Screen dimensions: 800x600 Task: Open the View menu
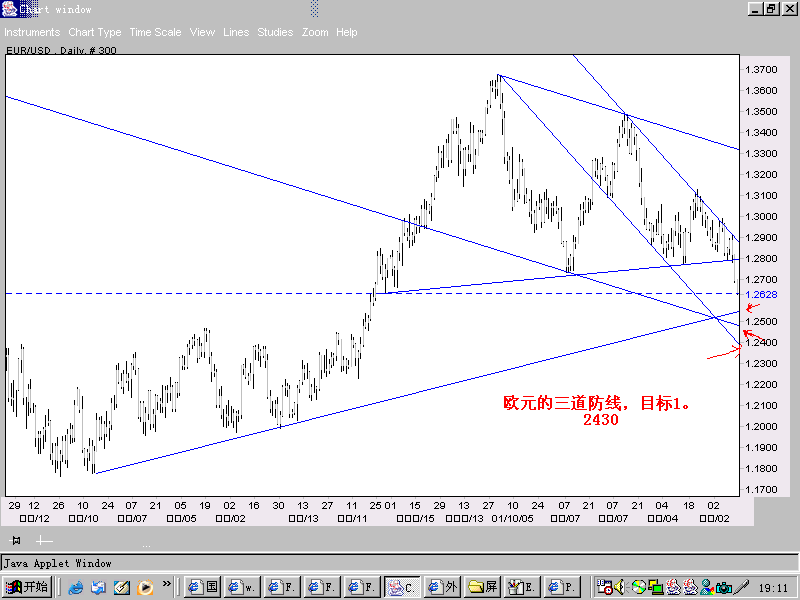(202, 32)
